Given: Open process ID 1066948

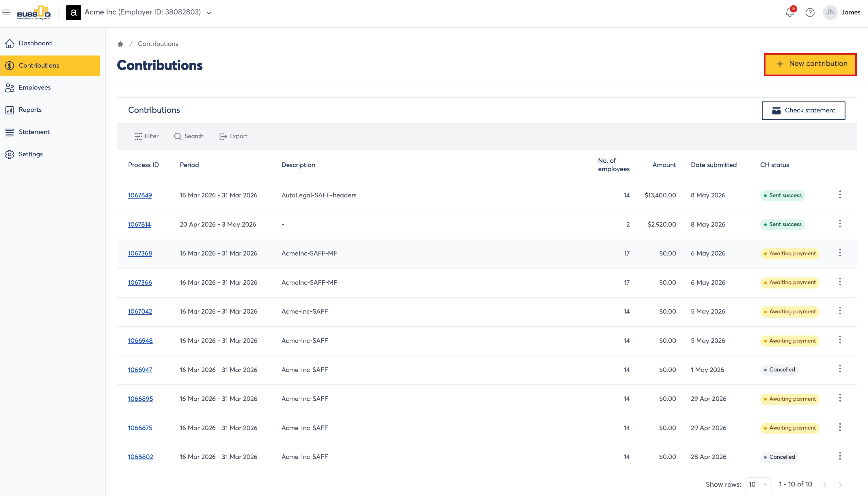Looking at the screenshot, I should (x=140, y=341).
